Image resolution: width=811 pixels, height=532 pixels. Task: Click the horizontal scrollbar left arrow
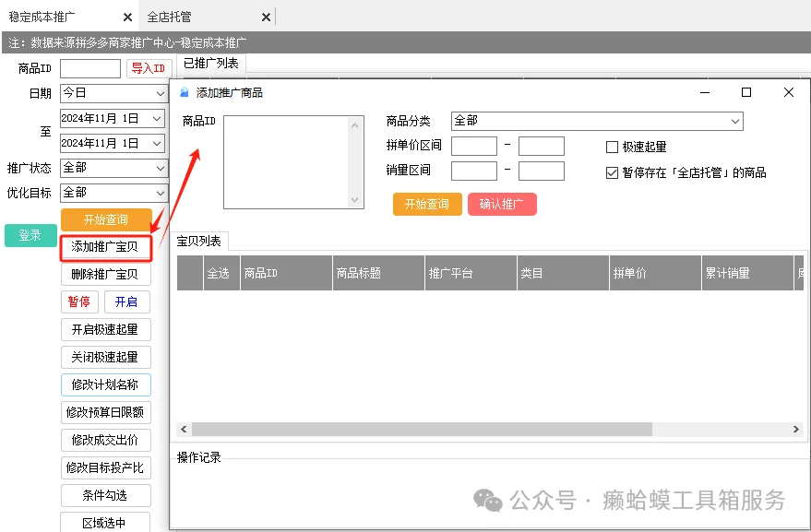(184, 429)
